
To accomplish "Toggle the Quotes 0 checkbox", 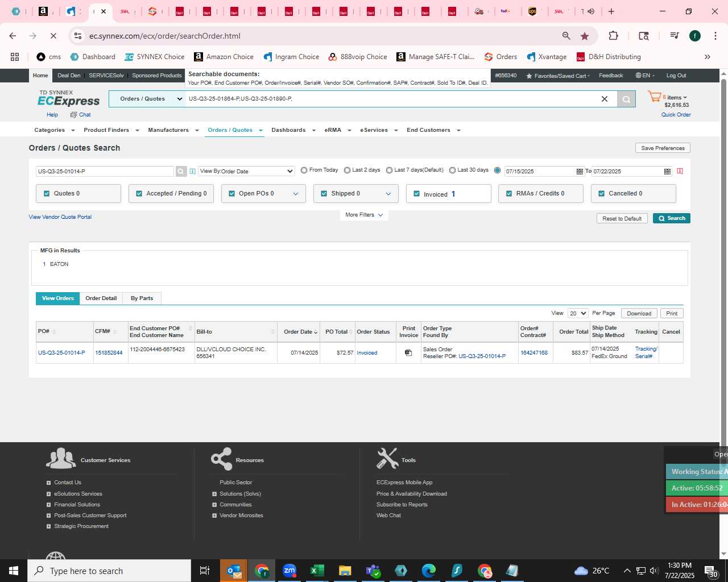I will (x=47, y=194).
